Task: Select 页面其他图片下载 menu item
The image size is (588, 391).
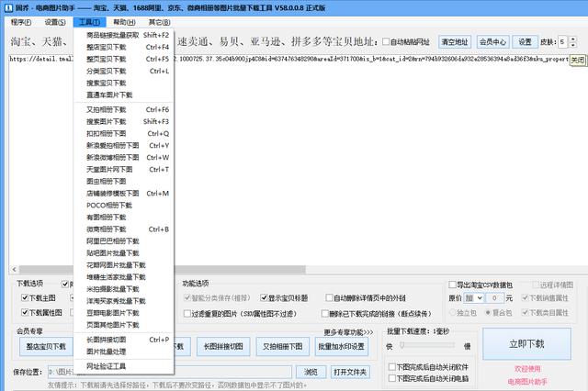Action: pyautogui.click(x=124, y=326)
